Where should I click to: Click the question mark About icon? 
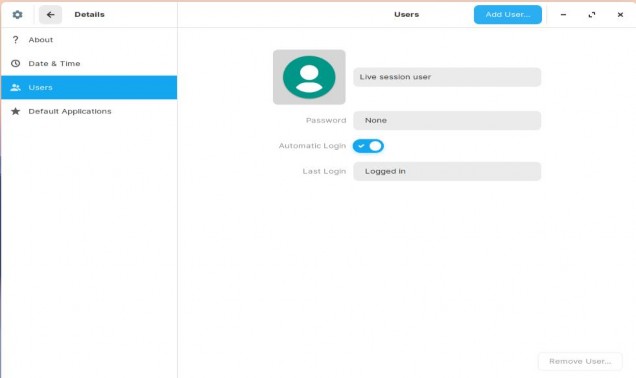[x=15, y=40]
